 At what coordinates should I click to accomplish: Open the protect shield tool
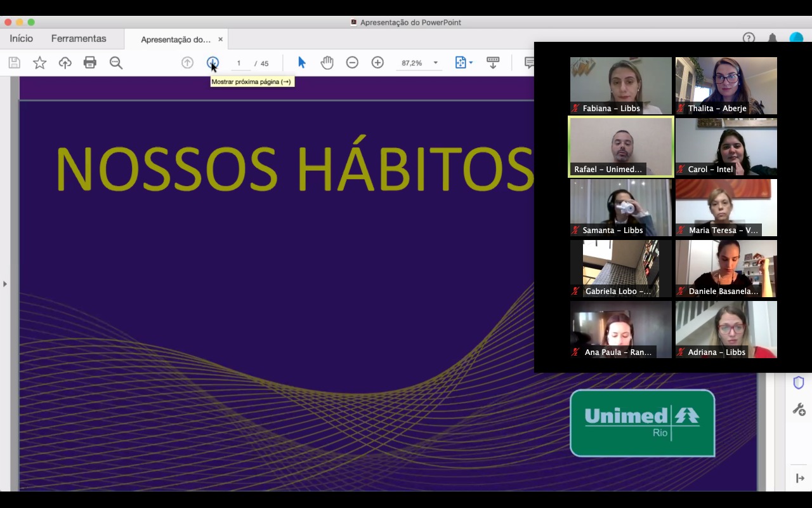(799, 382)
